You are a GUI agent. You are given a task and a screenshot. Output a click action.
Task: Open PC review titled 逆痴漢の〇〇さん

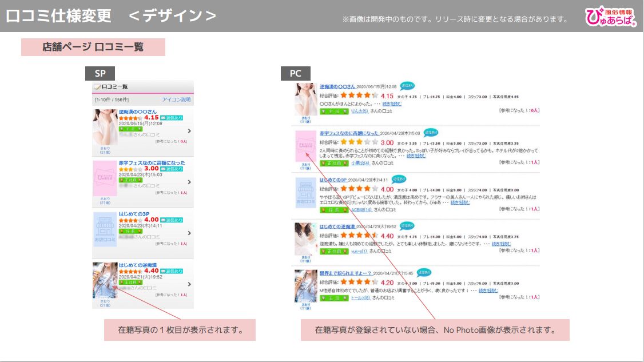click(x=337, y=86)
